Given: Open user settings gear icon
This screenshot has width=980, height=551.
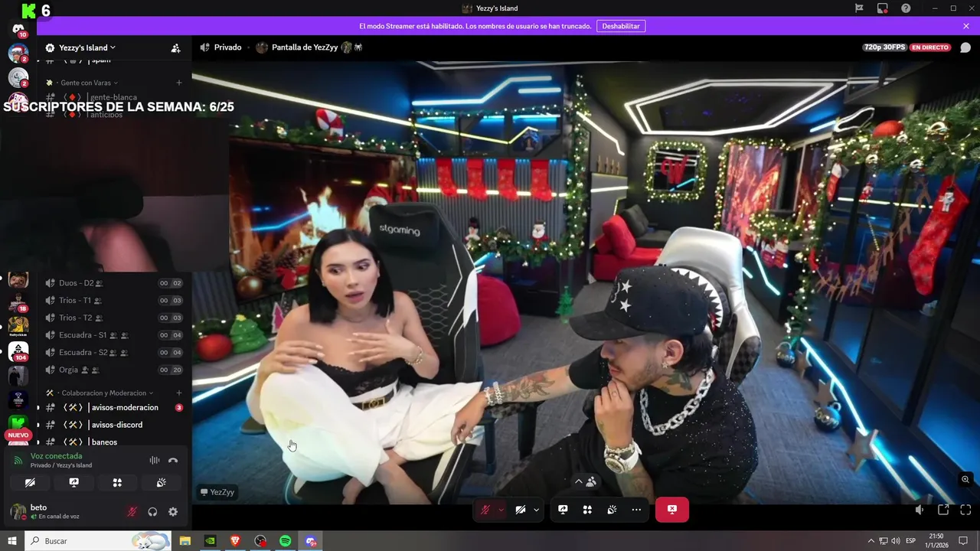Looking at the screenshot, I should pos(173,512).
